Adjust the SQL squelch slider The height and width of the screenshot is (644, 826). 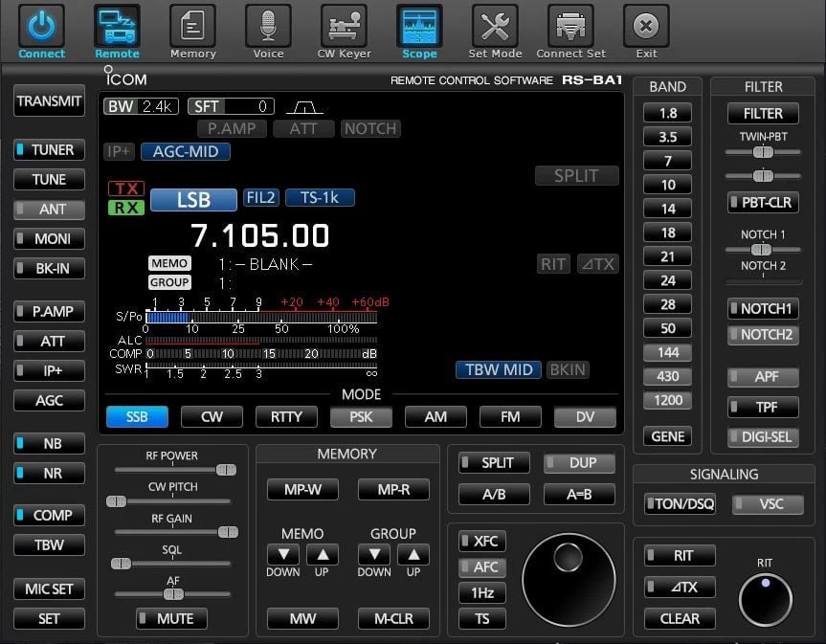122,564
